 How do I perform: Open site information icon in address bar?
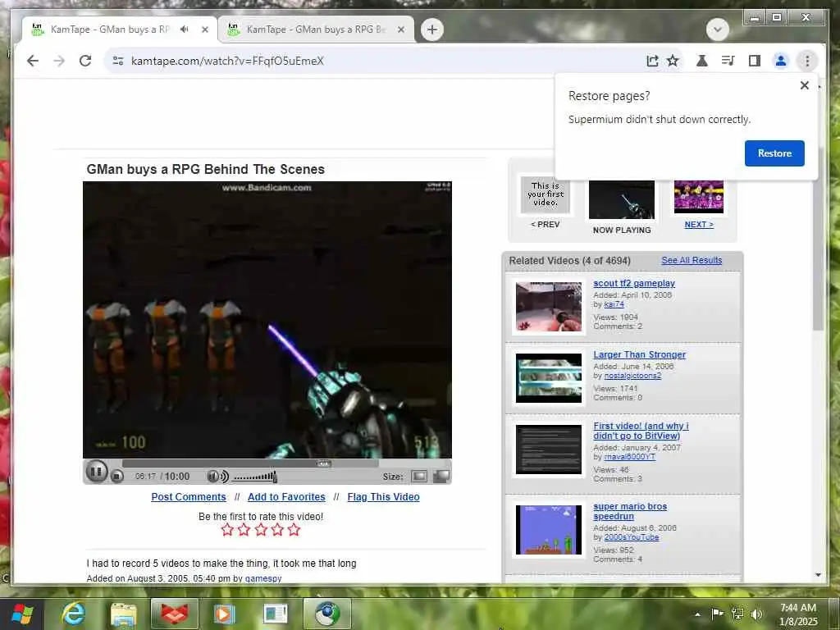(x=118, y=61)
